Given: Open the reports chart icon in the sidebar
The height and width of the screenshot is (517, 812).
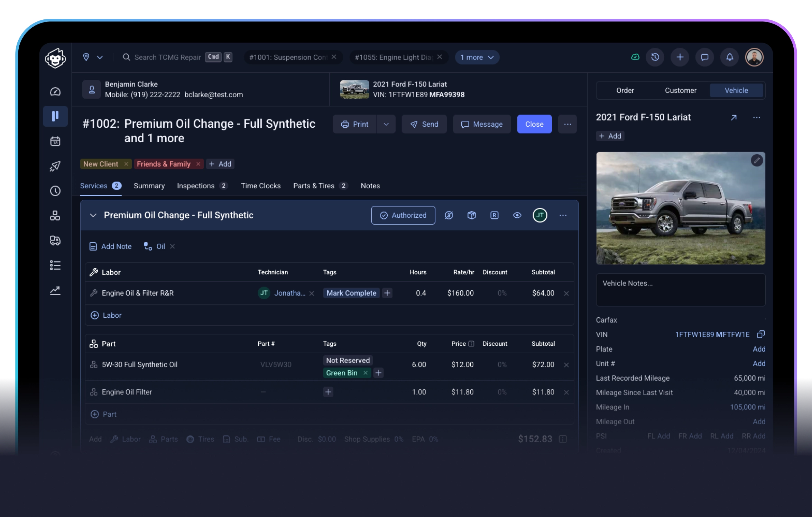Looking at the screenshot, I should coord(55,290).
